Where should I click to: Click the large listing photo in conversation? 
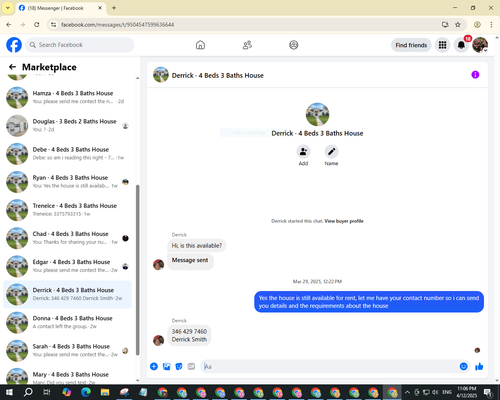[317, 114]
